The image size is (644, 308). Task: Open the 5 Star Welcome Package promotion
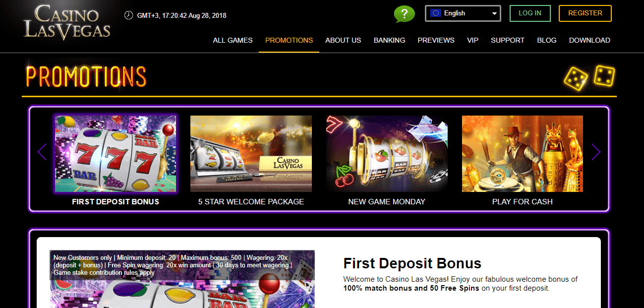251,154
